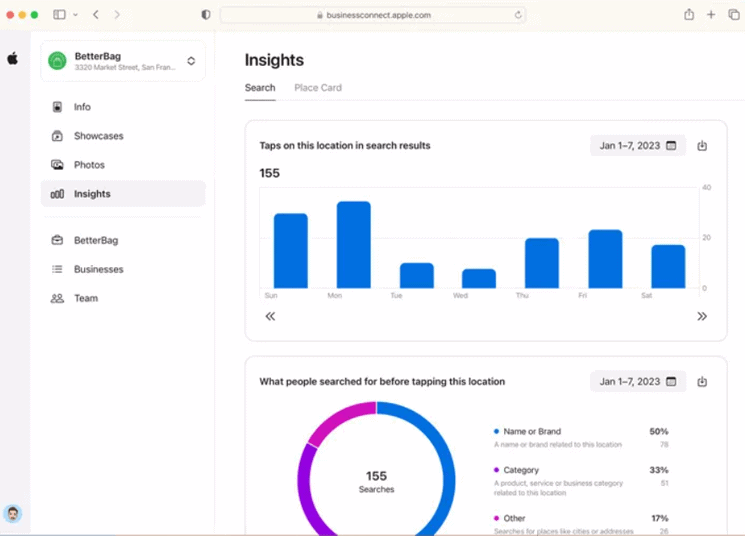Download the search taps chart data
The height and width of the screenshot is (536, 745).
(702, 146)
